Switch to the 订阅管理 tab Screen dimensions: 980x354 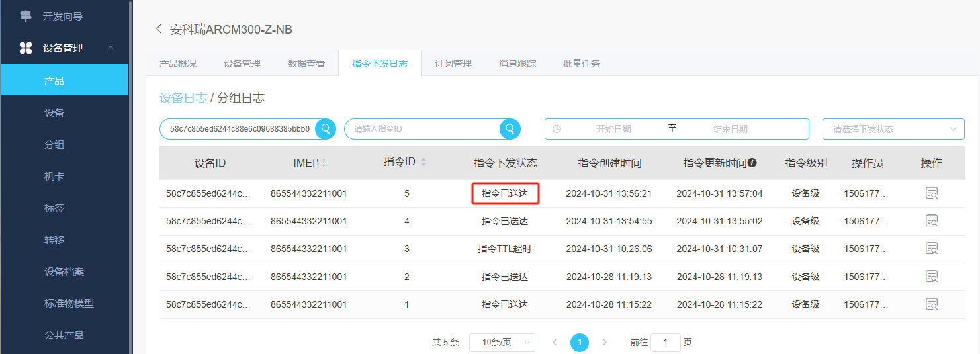(x=453, y=64)
